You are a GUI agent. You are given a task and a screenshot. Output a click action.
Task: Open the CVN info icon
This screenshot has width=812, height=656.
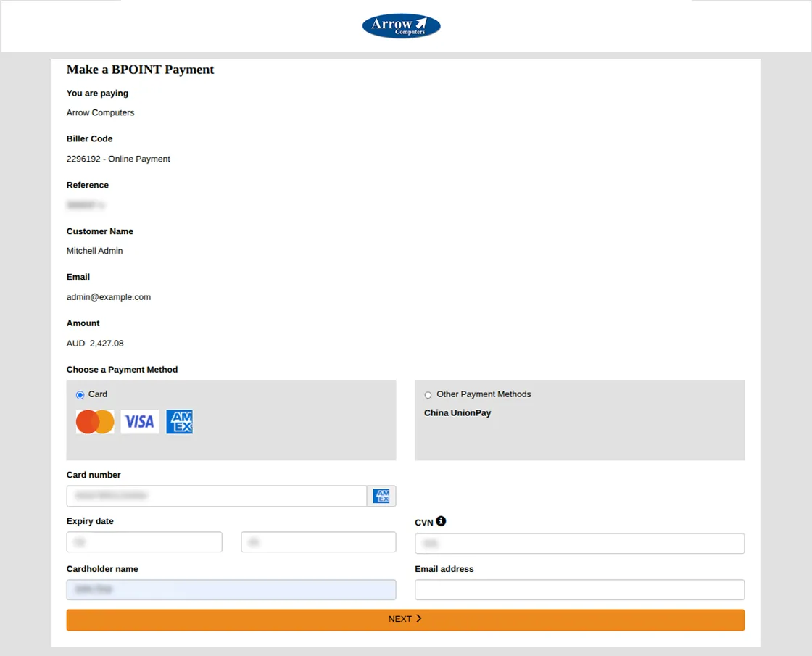pos(441,521)
